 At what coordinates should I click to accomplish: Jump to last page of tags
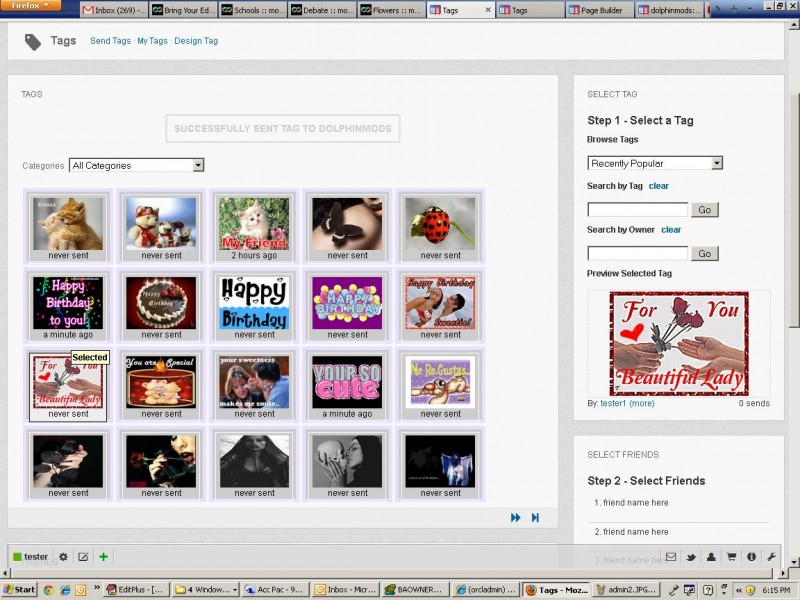click(535, 517)
